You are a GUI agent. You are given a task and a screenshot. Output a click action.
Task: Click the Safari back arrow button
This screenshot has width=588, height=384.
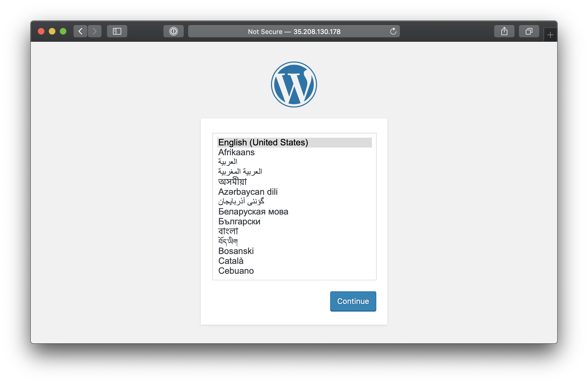(x=80, y=31)
